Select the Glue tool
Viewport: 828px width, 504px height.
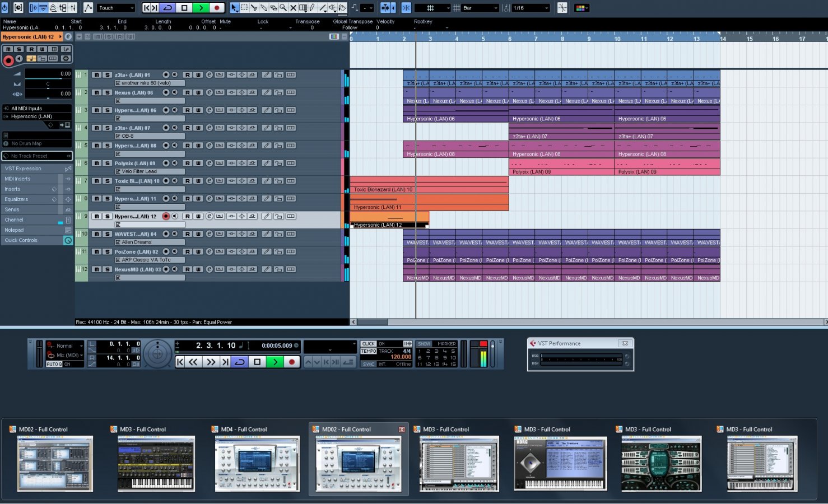pyautogui.click(x=263, y=8)
